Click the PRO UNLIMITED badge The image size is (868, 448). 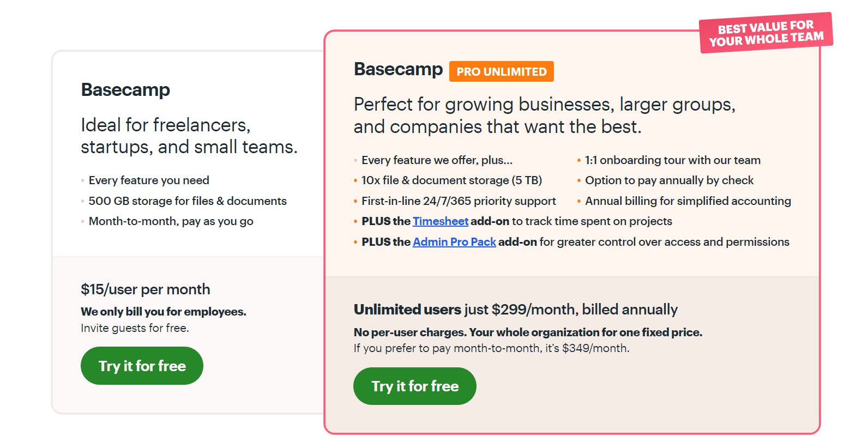pos(501,71)
